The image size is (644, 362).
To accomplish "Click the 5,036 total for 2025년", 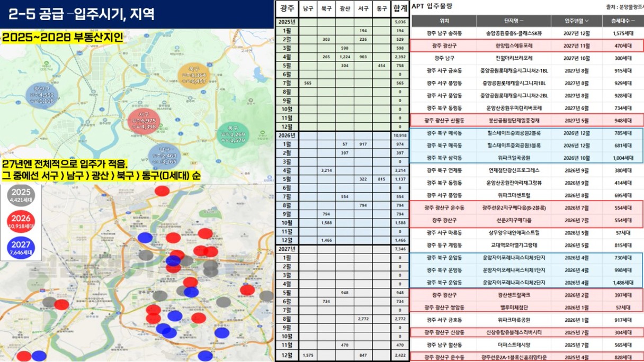I will click(x=400, y=22).
